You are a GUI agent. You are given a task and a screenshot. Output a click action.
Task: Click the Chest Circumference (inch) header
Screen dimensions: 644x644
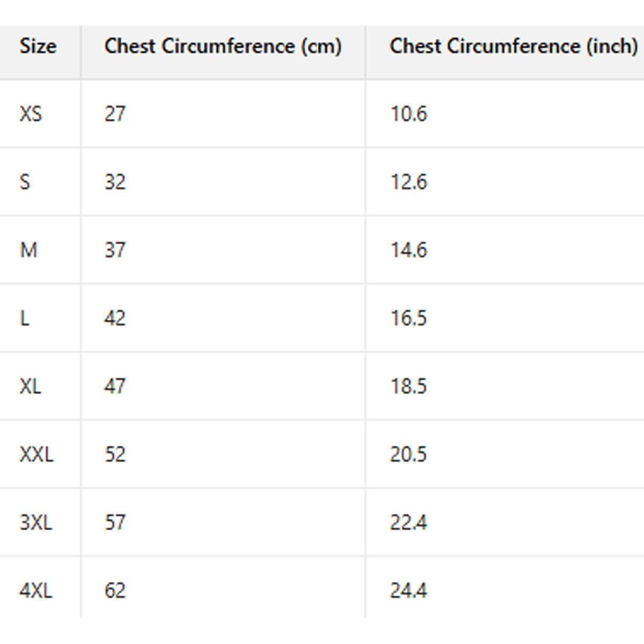coord(514,47)
